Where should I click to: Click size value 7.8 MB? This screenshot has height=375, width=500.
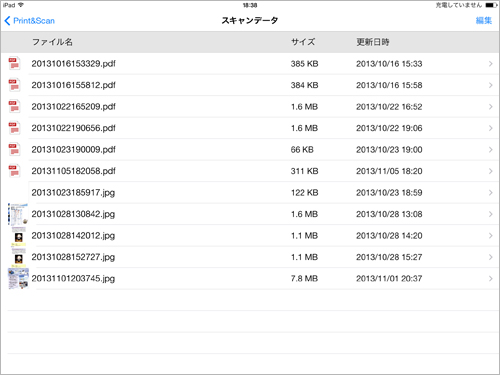coord(304,279)
